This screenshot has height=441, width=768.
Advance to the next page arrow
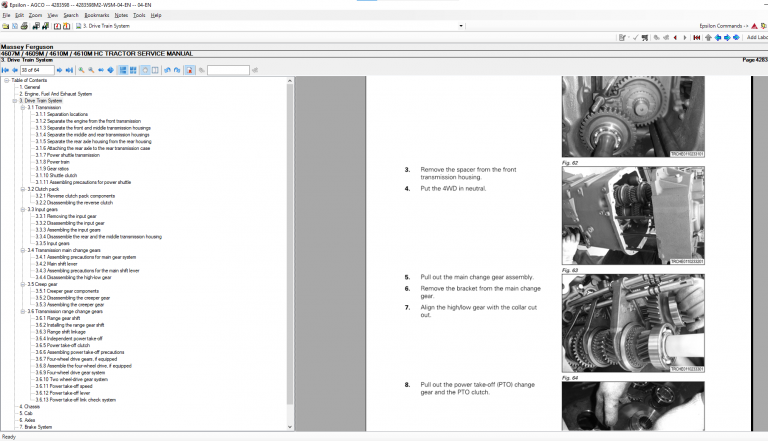[x=59, y=70]
